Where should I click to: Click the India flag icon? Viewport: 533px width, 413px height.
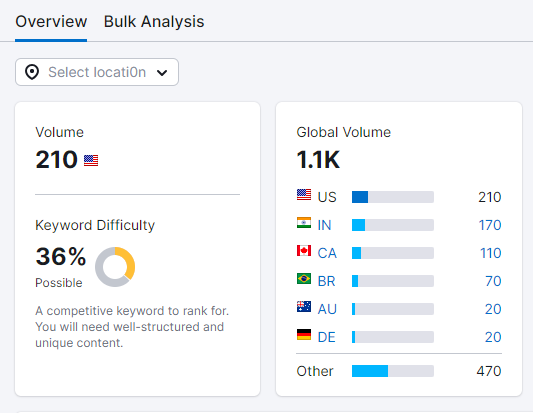(x=304, y=223)
